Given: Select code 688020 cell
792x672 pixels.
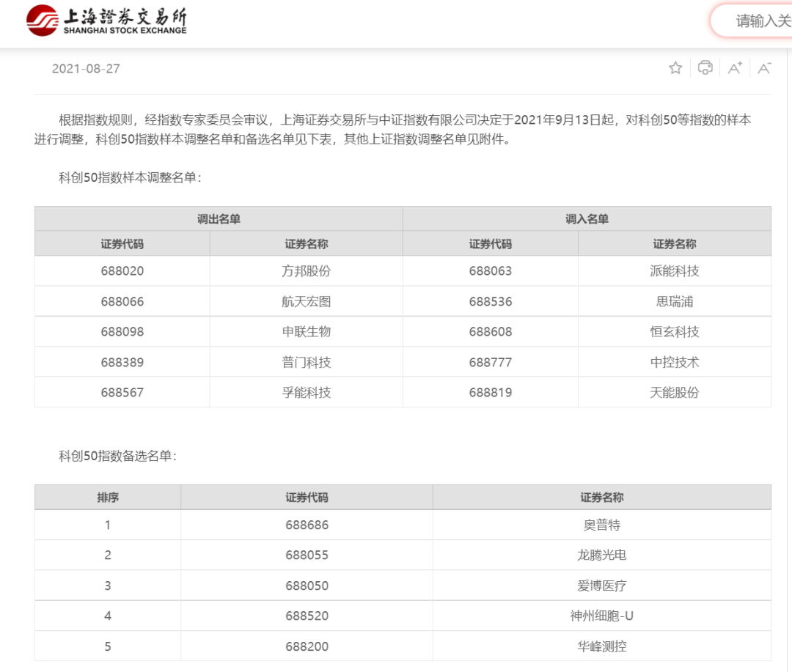Looking at the screenshot, I should (x=122, y=271).
